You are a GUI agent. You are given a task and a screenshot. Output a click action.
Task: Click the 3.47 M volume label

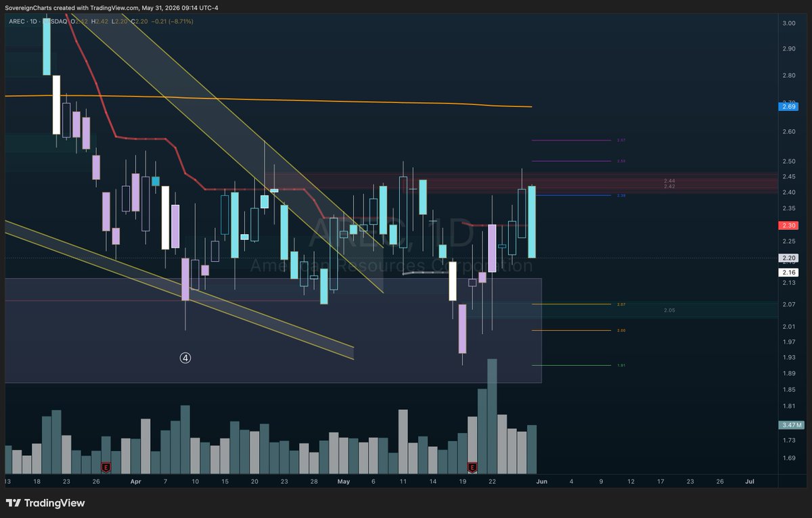coord(791,425)
